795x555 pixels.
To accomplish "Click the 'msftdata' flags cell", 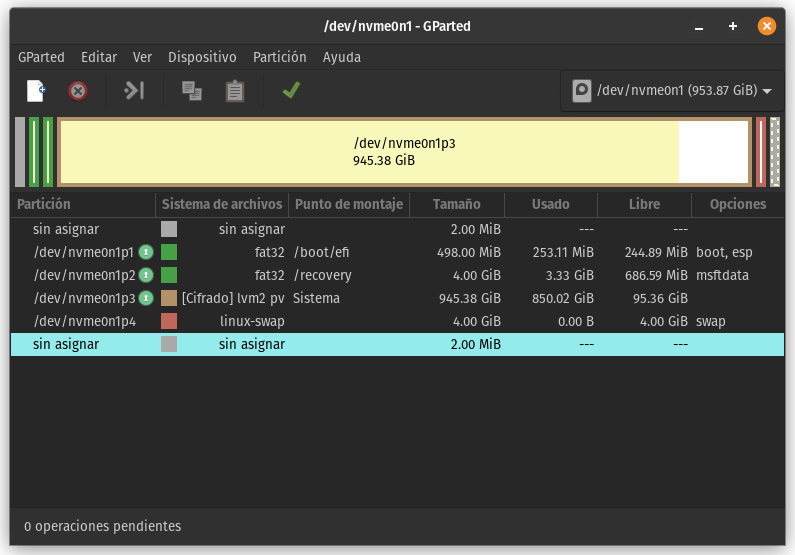I will 722,275.
